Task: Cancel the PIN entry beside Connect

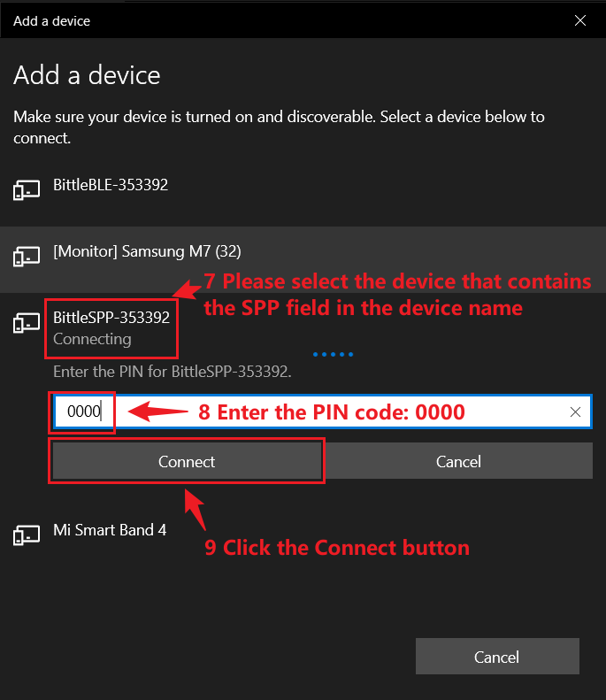Action: [458, 461]
